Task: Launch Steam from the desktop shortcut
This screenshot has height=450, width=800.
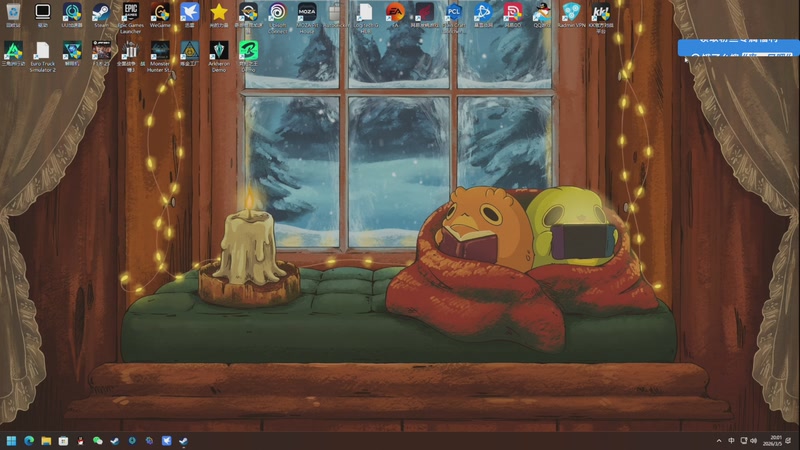Action: click(101, 15)
